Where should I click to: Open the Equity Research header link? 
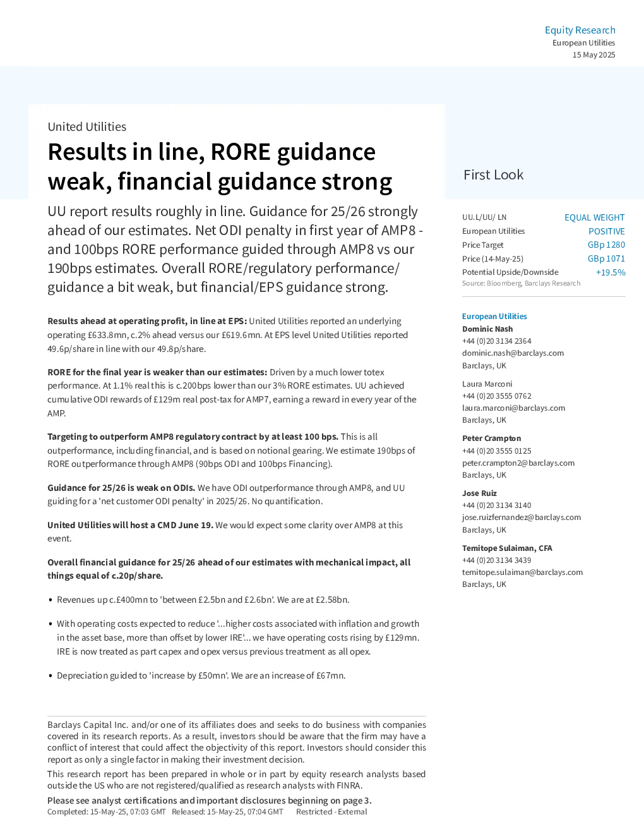580,30
